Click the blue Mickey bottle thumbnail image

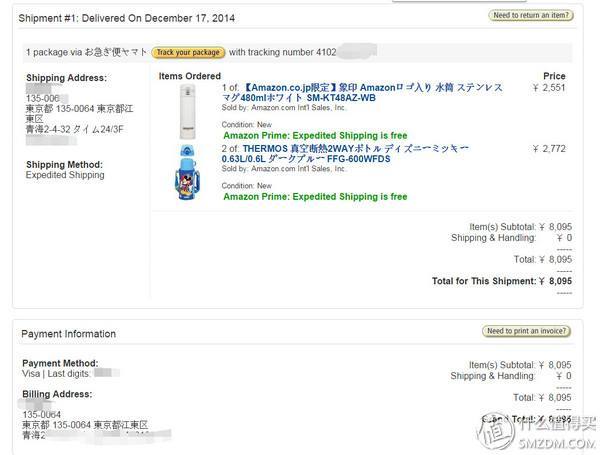click(x=187, y=172)
